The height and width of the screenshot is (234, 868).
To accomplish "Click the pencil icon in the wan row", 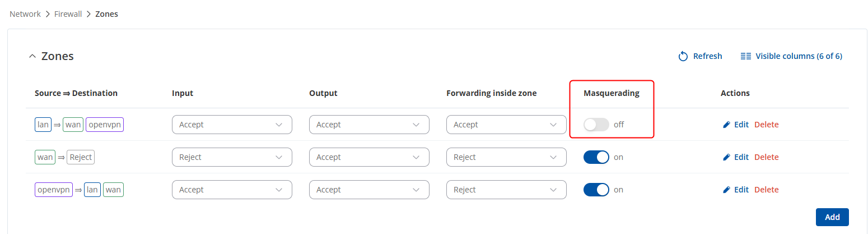I will (x=727, y=157).
